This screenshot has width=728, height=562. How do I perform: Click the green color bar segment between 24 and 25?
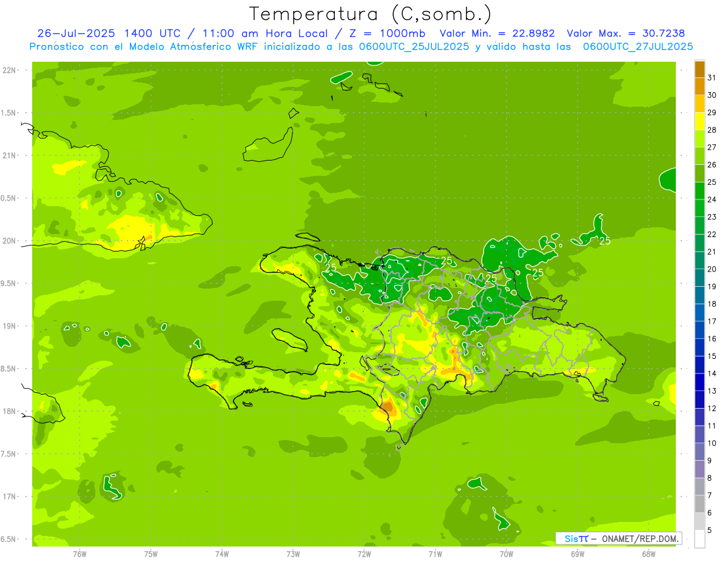point(699,191)
